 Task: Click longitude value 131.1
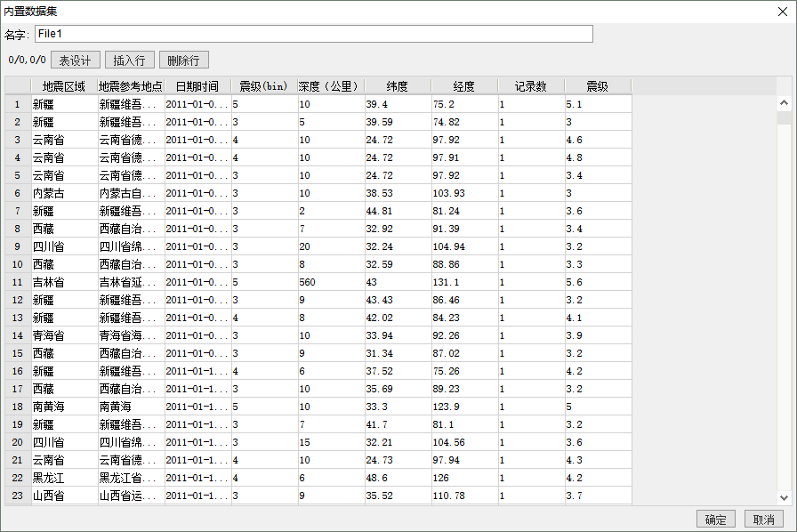point(464,282)
